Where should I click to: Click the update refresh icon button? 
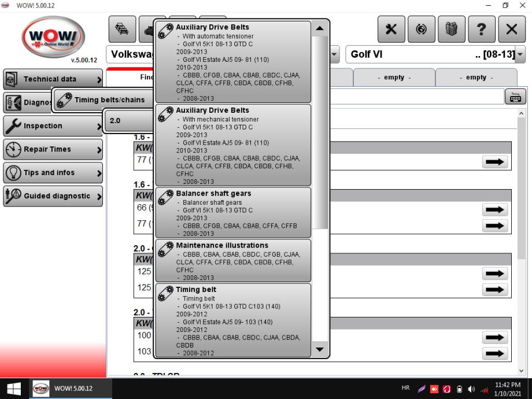pos(422,29)
